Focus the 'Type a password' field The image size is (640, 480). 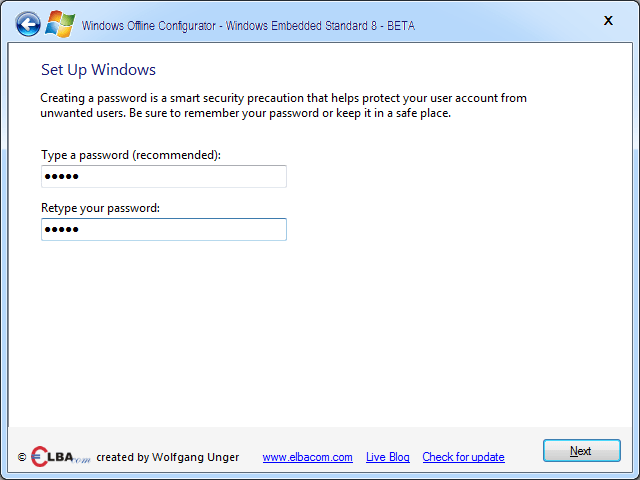pos(164,176)
